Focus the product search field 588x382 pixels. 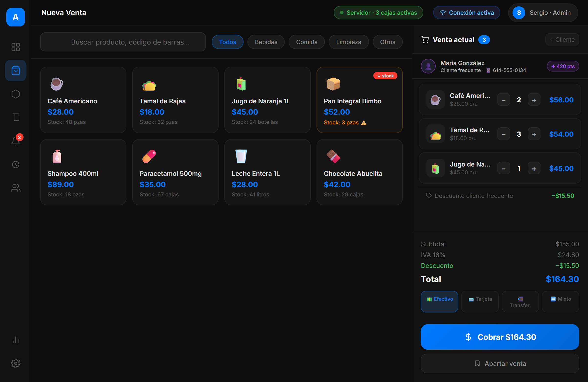pyautogui.click(x=123, y=42)
